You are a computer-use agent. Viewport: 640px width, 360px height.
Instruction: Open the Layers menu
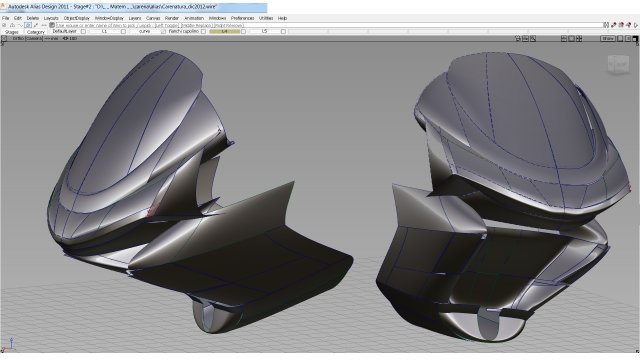coord(135,18)
